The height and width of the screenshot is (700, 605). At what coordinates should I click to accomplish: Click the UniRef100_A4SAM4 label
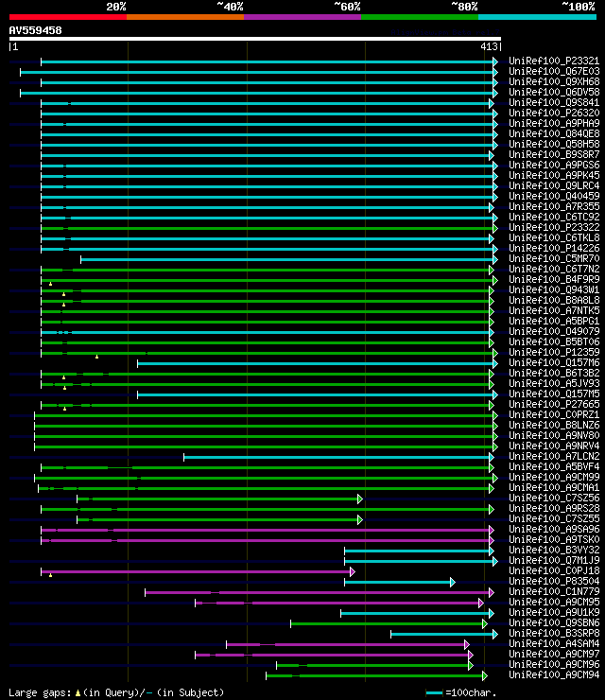click(x=554, y=643)
